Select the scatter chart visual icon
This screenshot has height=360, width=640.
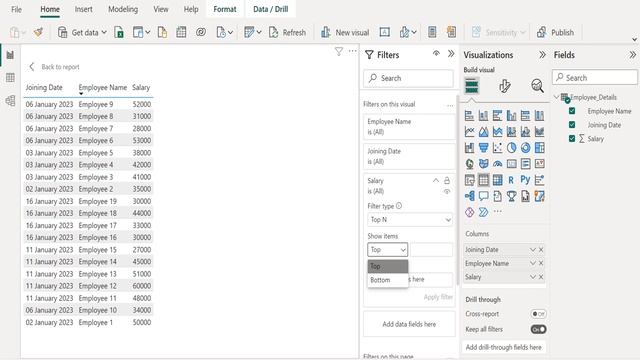coord(498,148)
